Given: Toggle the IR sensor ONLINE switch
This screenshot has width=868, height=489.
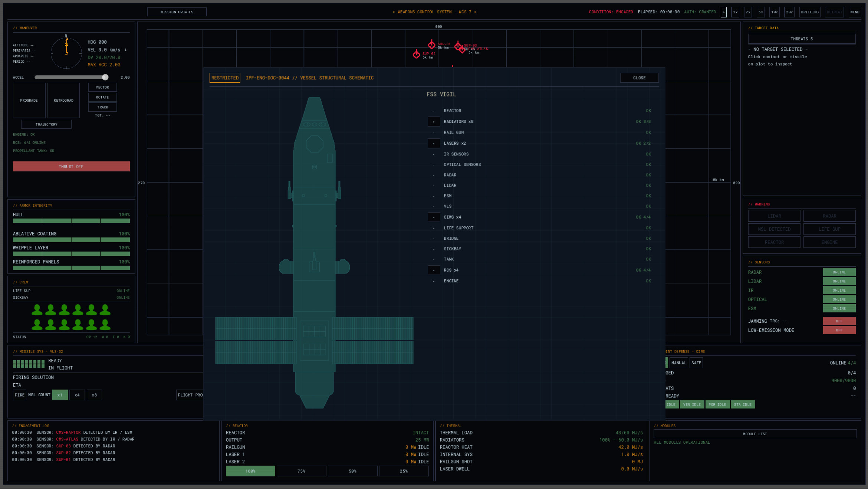Looking at the screenshot, I should 839,290.
